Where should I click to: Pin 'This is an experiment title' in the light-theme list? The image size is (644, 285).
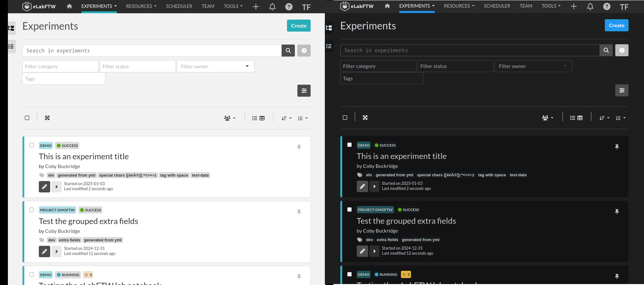tap(299, 147)
